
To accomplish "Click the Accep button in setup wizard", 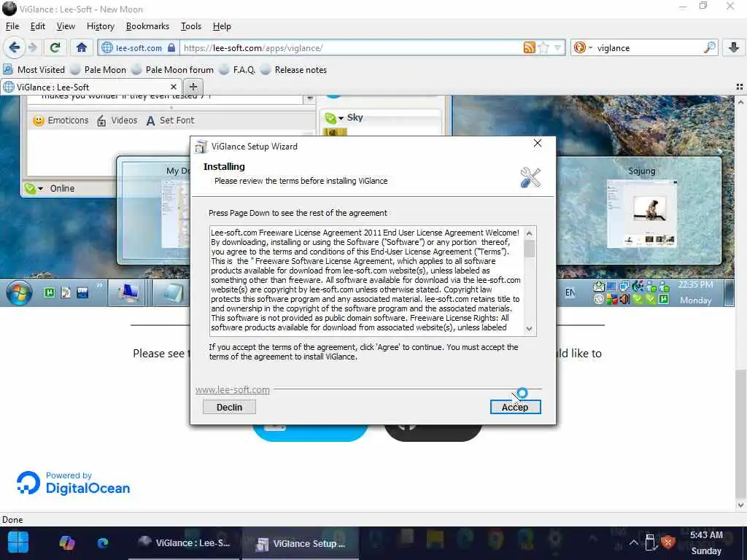I will point(515,407).
